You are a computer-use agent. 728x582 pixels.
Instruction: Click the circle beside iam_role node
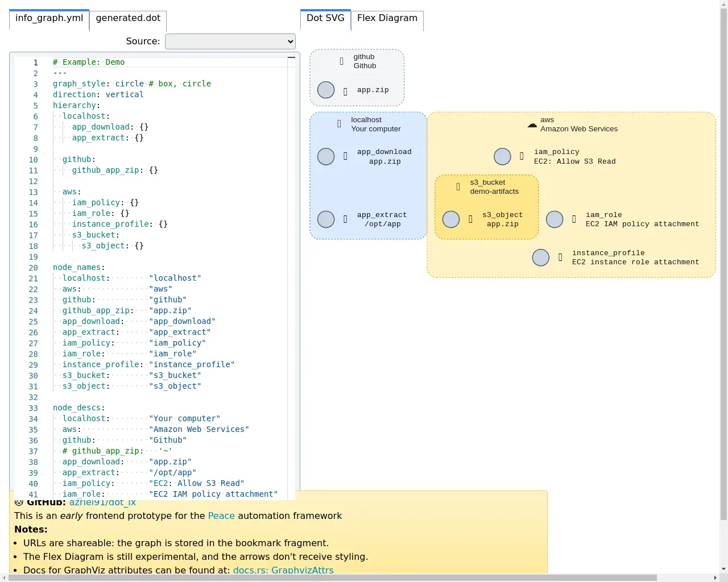pyautogui.click(x=555, y=219)
